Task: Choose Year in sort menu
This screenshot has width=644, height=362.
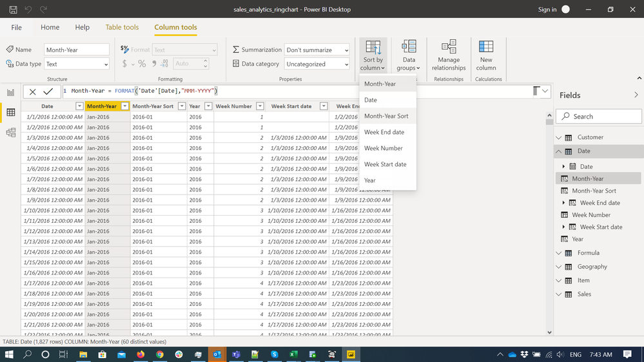Action: [x=387, y=180]
